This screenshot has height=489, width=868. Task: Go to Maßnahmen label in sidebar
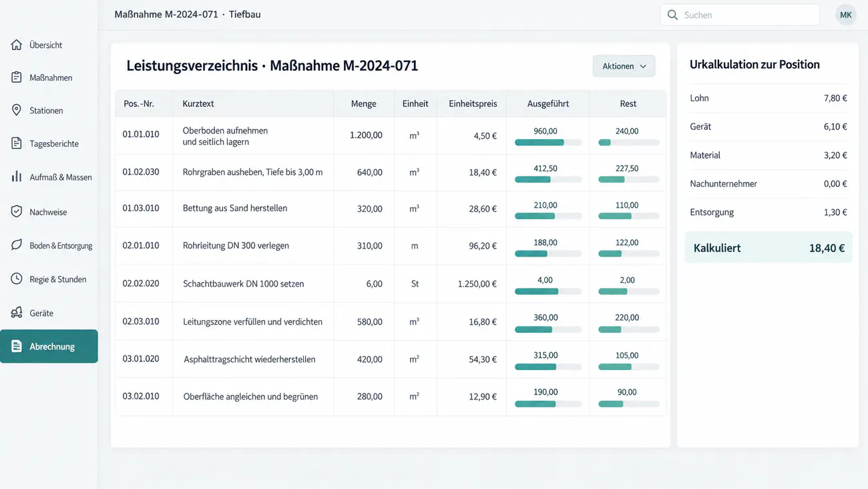(51, 77)
